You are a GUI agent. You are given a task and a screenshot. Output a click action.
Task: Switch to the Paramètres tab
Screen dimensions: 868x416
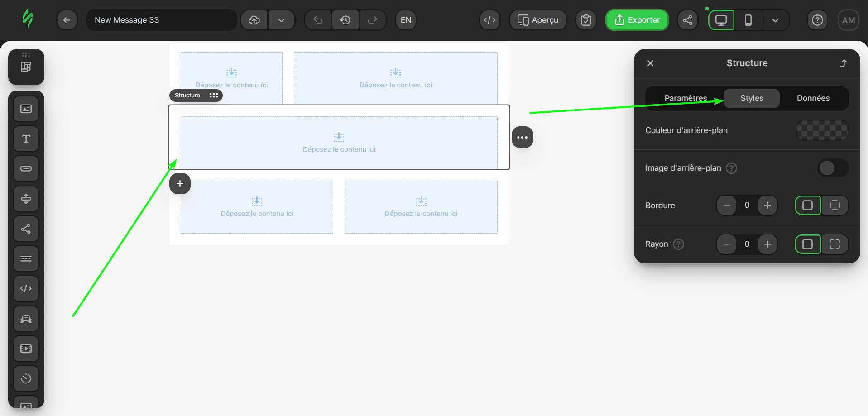685,98
